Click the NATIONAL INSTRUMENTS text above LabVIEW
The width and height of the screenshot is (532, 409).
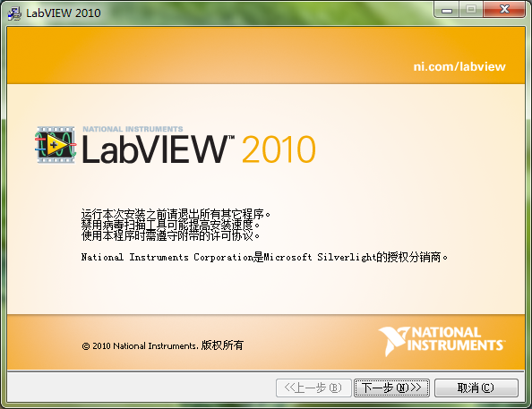[x=133, y=129]
